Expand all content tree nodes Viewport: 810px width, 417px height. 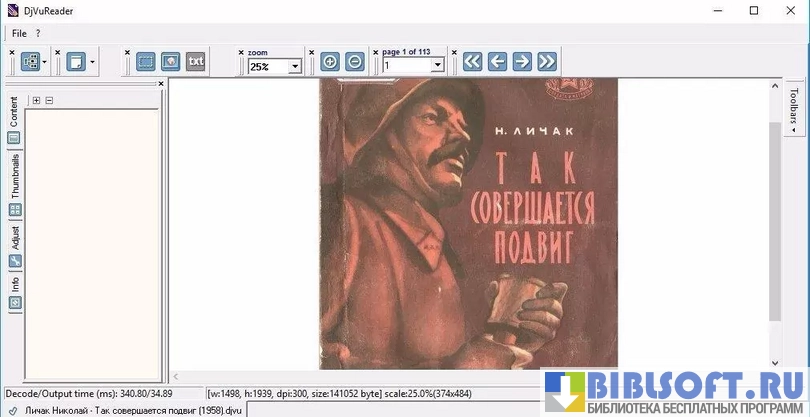36,100
